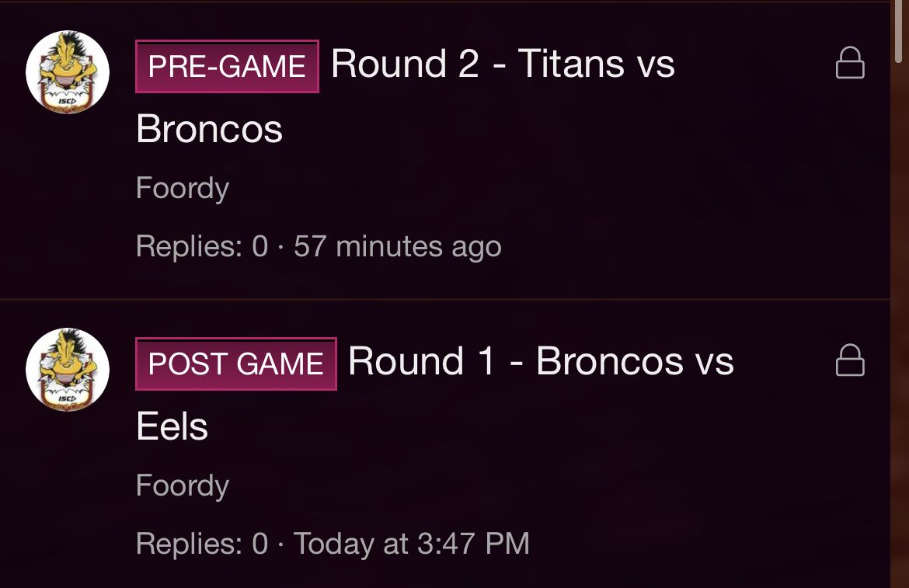The width and height of the screenshot is (909, 588).
Task: Click "Replies: 0" on the Round 1 thread
Action: pos(202,544)
